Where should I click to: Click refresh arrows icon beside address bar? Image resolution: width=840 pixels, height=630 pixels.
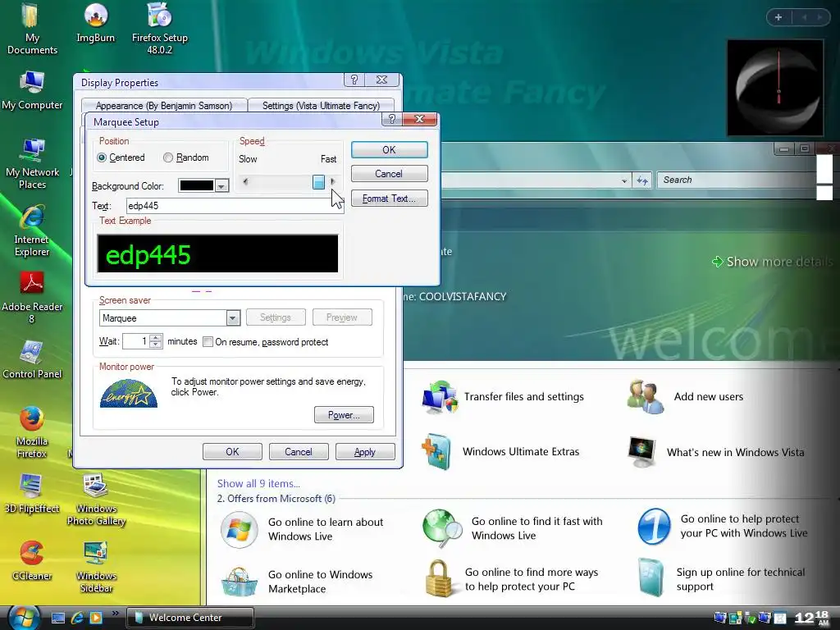coord(641,180)
